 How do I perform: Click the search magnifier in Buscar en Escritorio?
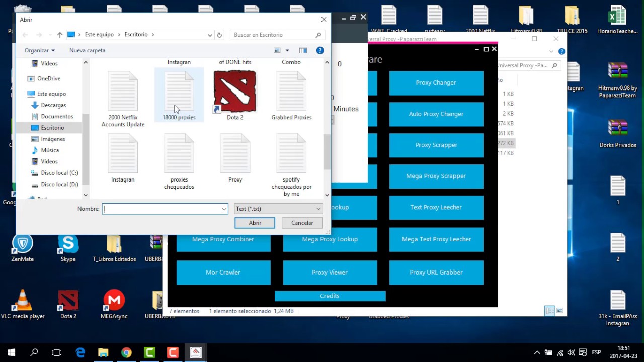tap(318, 35)
